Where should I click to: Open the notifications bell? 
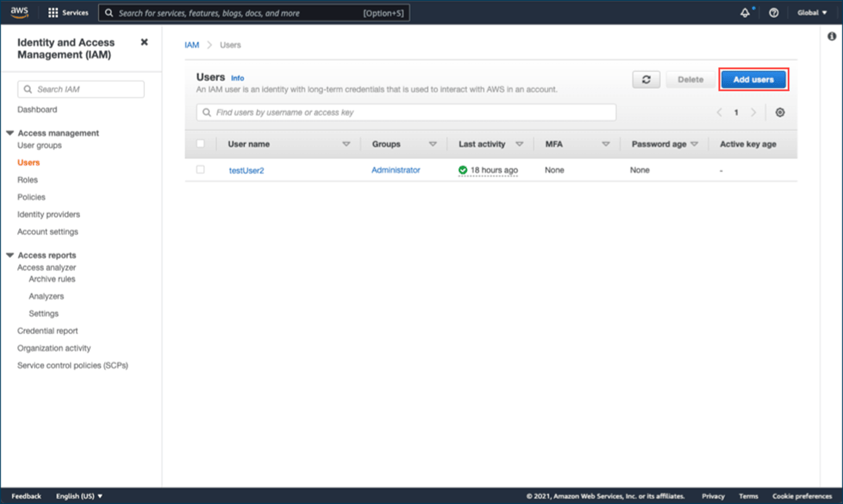(x=746, y=13)
